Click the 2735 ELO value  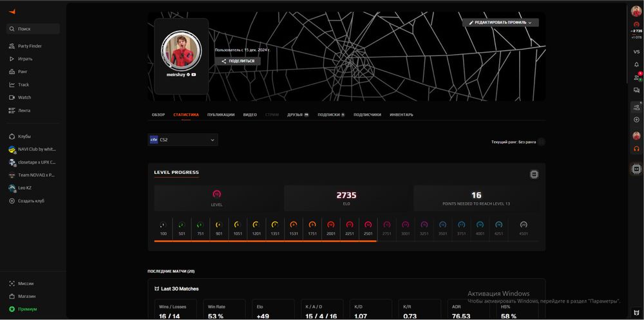coord(346,195)
